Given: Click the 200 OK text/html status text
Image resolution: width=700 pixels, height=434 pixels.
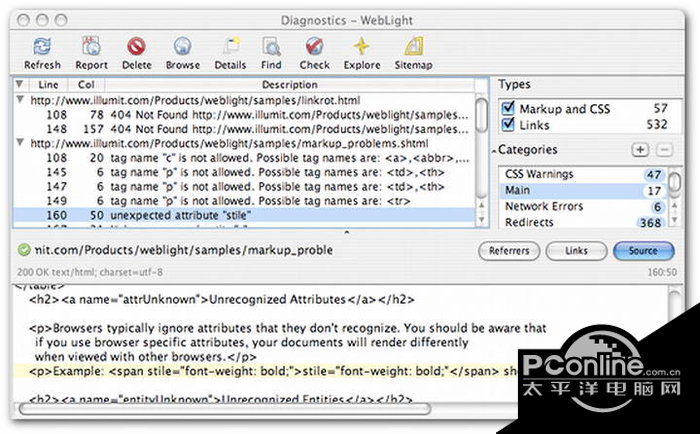Looking at the screenshot, I should 90,272.
